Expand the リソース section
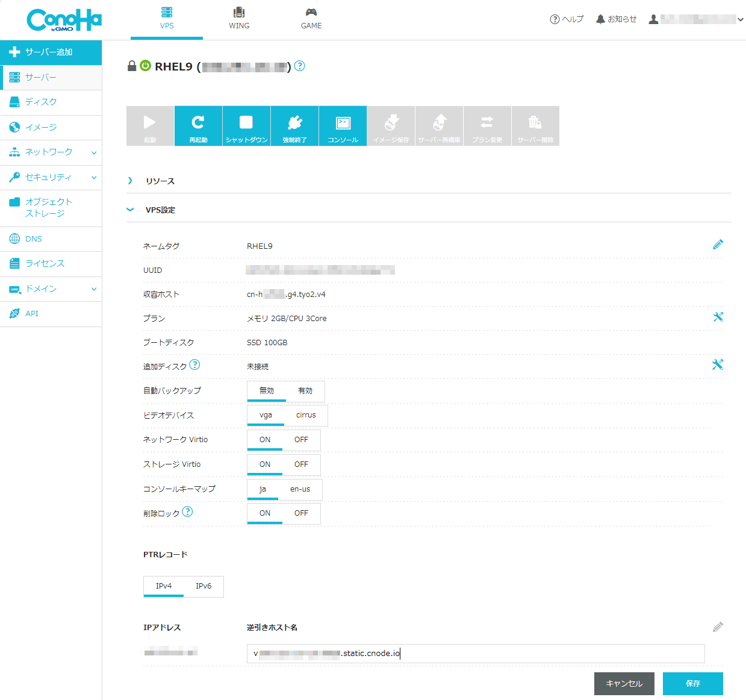Image resolution: width=746 pixels, height=700 pixels. pos(131,181)
